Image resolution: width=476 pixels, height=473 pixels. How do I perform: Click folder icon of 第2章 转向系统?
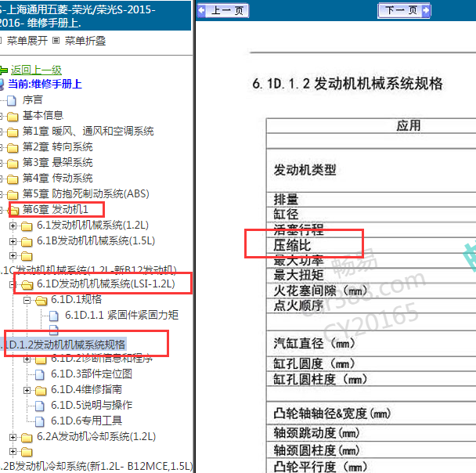13,148
